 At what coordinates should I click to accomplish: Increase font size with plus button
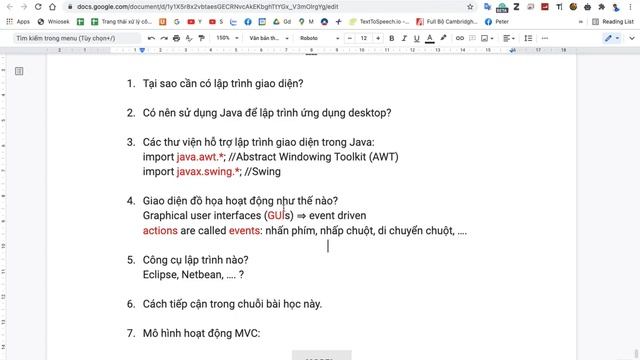378,38
